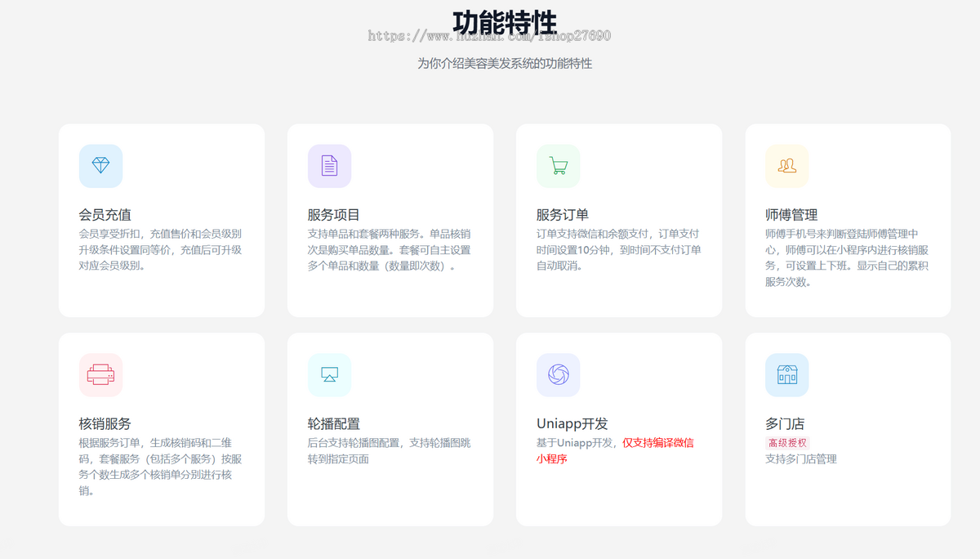Click the 高级授权 badge

click(x=787, y=442)
